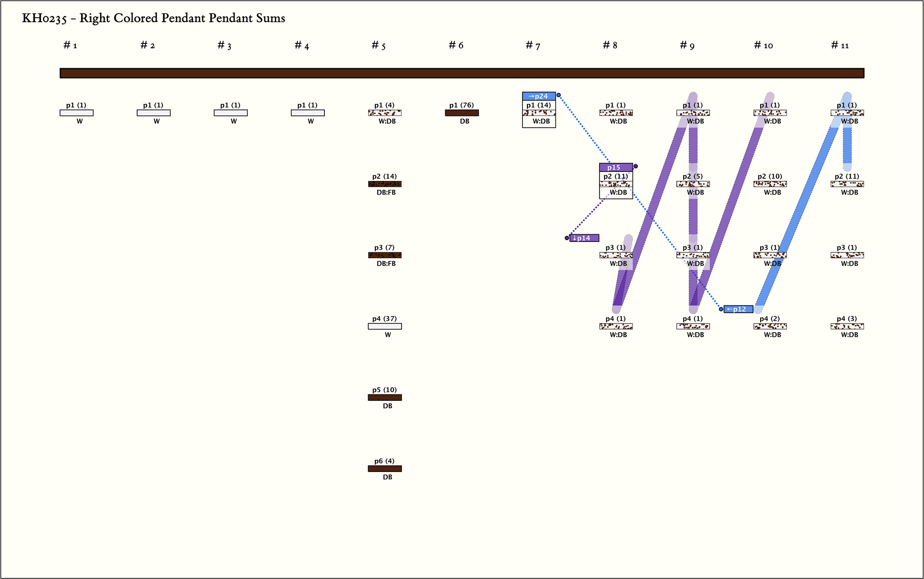Click the purple p15 label box
This screenshot has height=579, width=924.
coord(615,167)
